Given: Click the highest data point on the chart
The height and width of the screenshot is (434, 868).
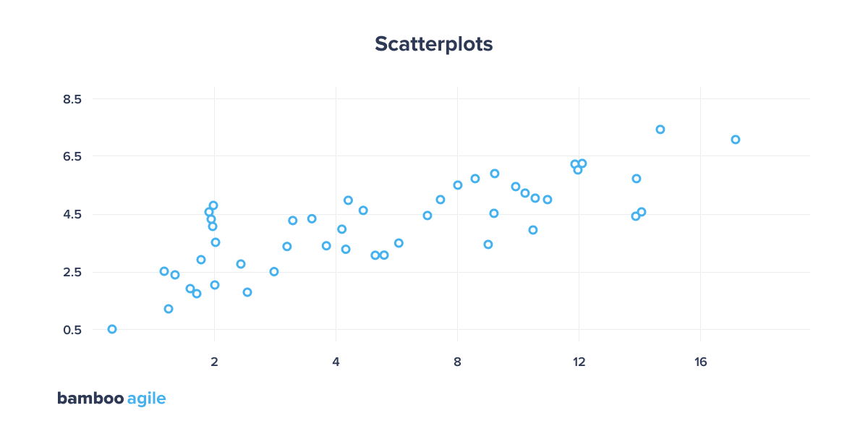Looking at the screenshot, I should coord(660,129).
